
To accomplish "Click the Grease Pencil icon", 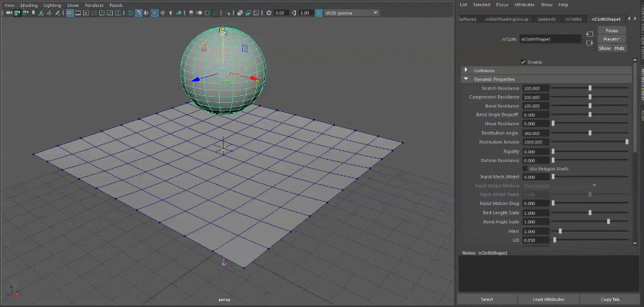I will tap(58, 13).
